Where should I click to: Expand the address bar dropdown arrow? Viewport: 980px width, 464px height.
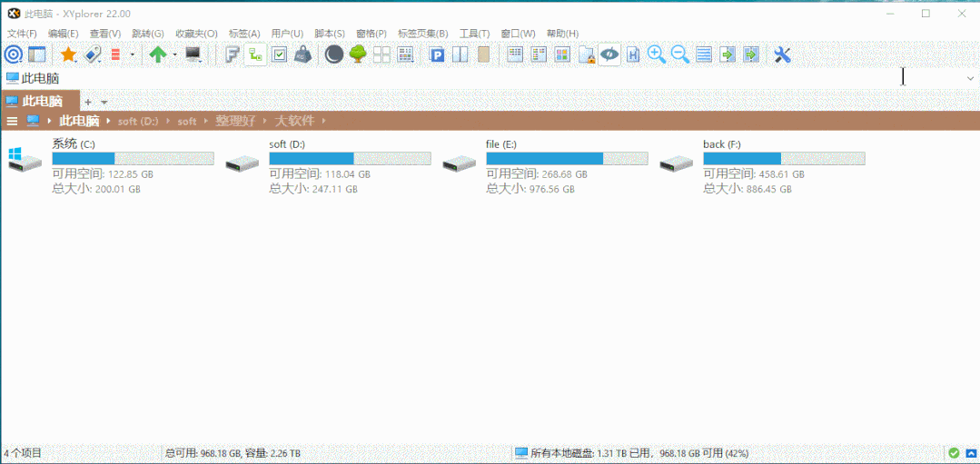click(969, 79)
